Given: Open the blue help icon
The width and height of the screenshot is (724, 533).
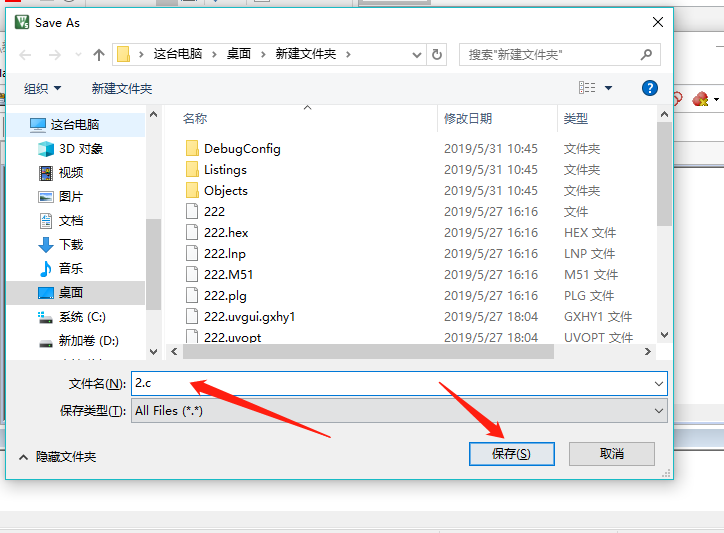Looking at the screenshot, I should pyautogui.click(x=650, y=88).
